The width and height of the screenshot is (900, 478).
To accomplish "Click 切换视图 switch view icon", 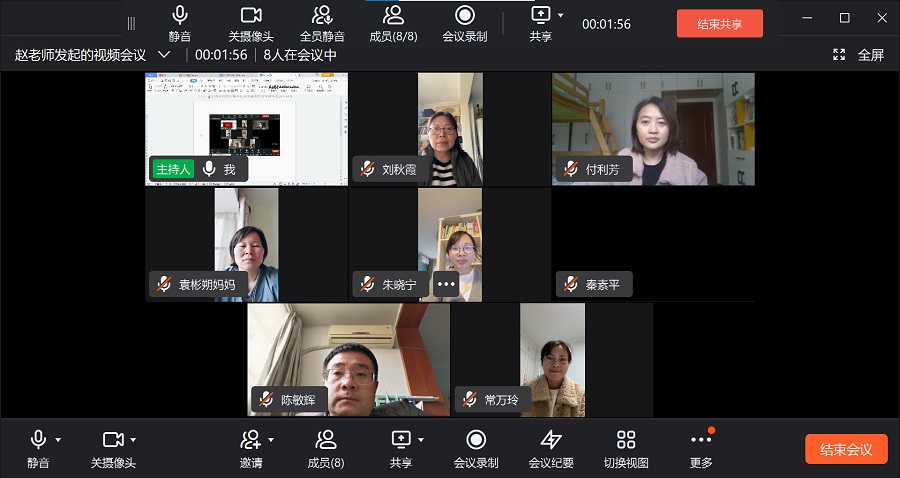I will click(626, 440).
